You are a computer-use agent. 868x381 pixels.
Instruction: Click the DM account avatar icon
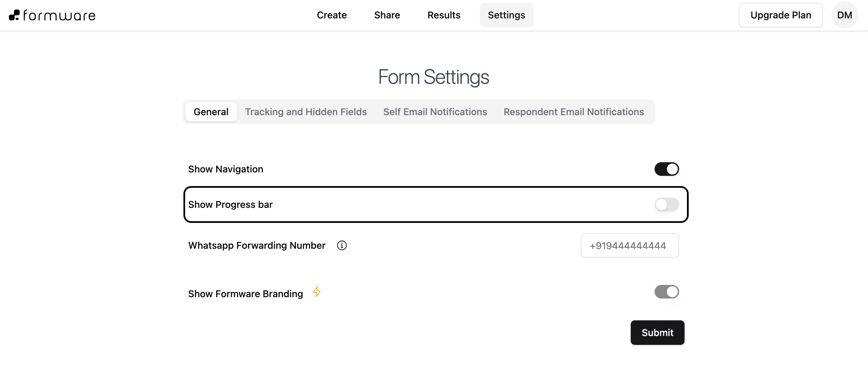pos(844,14)
